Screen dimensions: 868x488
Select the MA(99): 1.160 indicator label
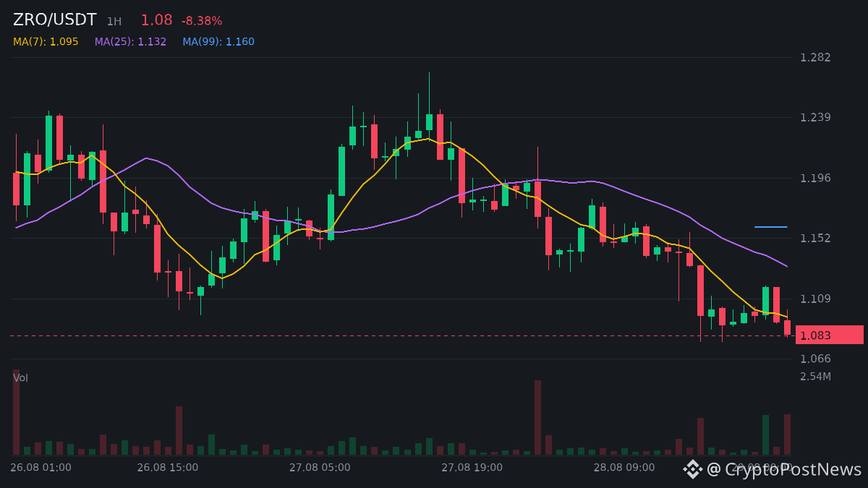[218, 42]
